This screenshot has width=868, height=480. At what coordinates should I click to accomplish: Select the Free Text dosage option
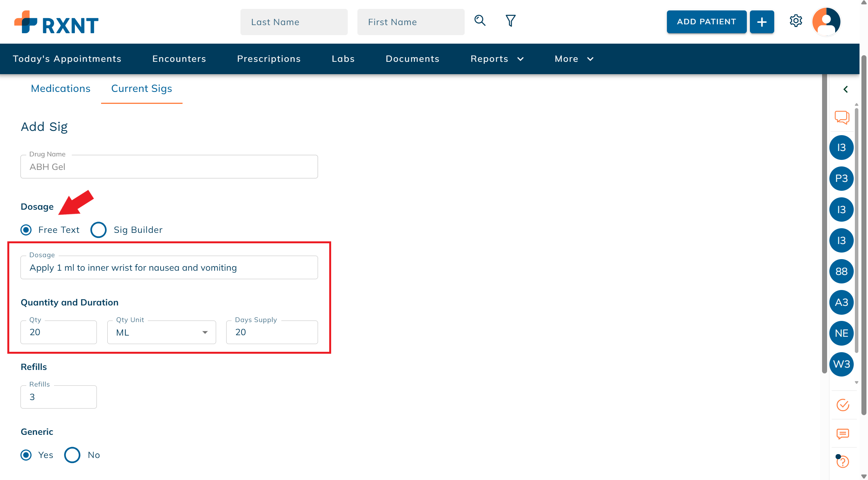[x=26, y=230]
